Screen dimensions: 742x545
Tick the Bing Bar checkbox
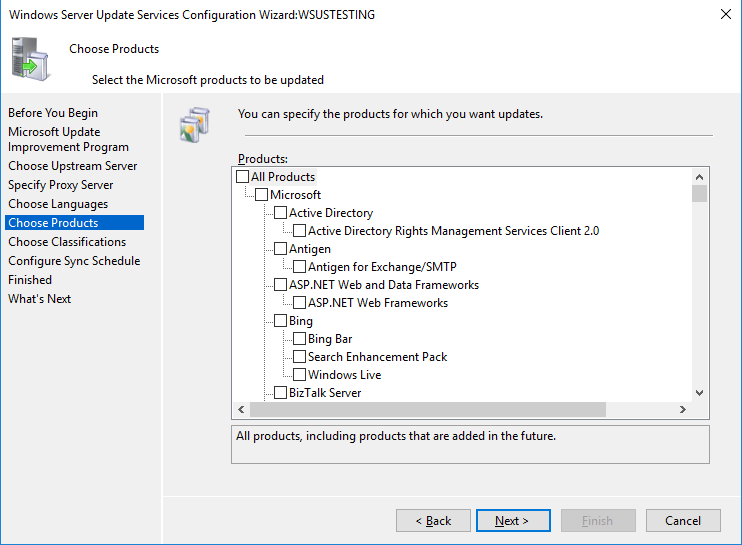pos(299,338)
